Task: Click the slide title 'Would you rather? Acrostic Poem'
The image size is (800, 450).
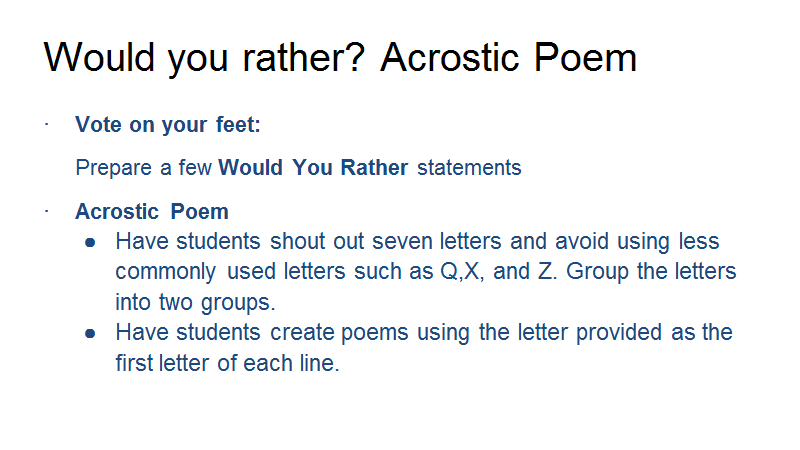Action: click(340, 58)
